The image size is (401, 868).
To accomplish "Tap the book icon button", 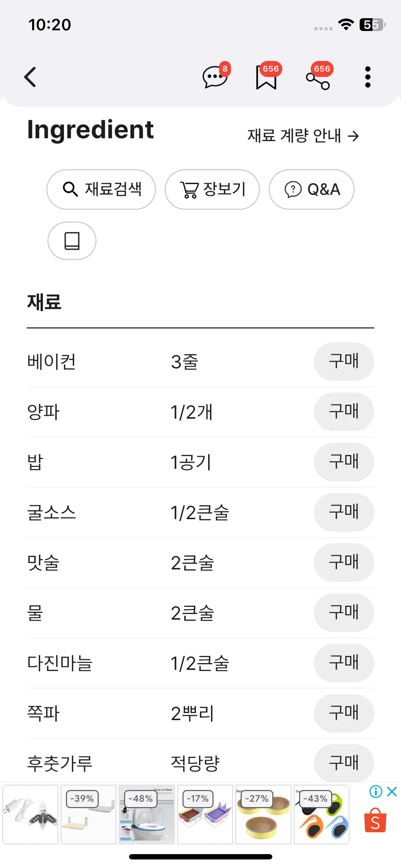I will pos(72,241).
